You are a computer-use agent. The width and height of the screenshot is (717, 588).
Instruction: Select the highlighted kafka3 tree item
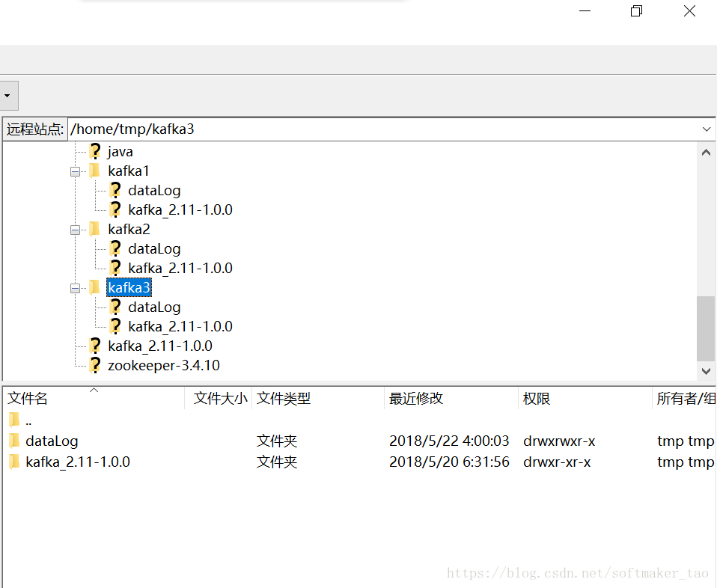tap(129, 287)
